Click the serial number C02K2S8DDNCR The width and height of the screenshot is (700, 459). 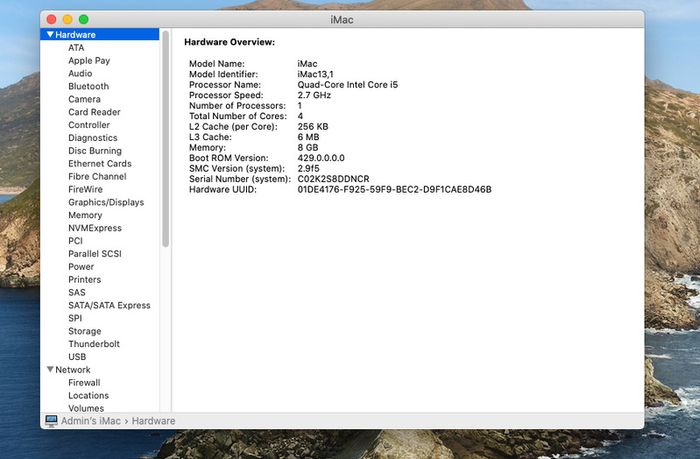pos(333,179)
